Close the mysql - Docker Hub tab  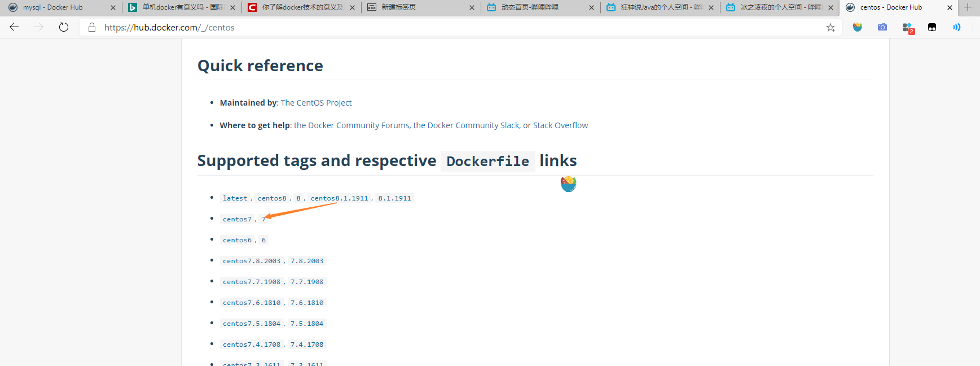[113, 7]
